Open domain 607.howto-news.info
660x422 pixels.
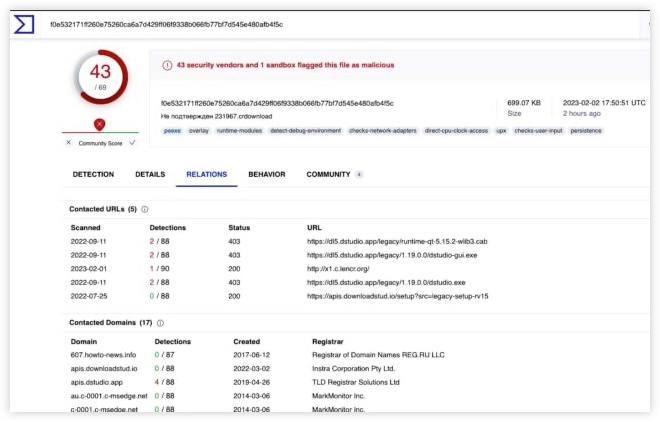(x=103, y=355)
